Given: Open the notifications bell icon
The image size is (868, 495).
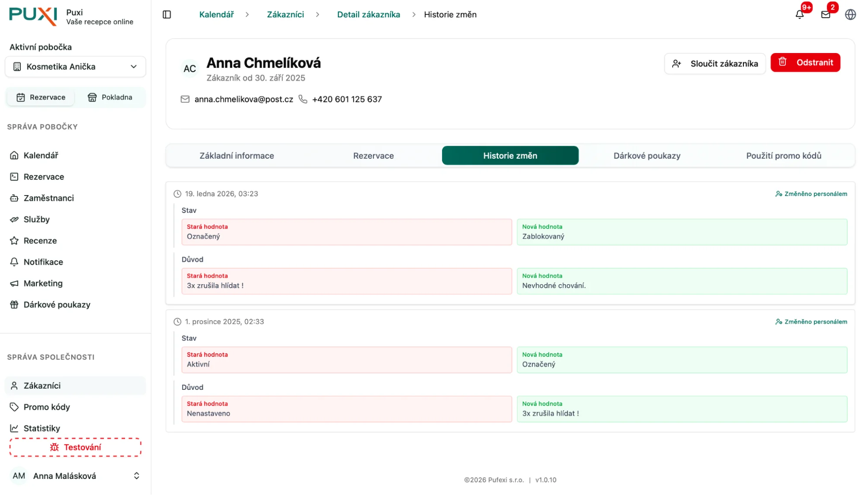Looking at the screenshot, I should coord(799,15).
